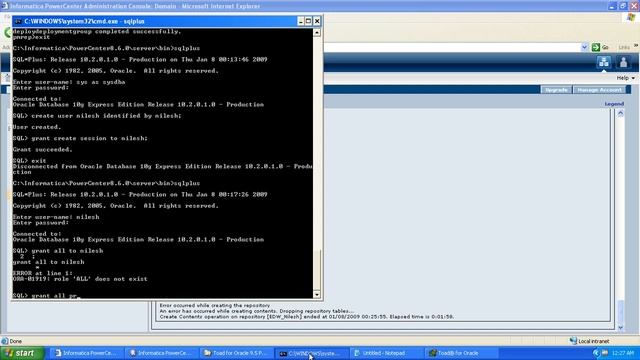Image resolution: width=640 pixels, height=360 pixels.
Task: Expand the address bar dropdown arrow
Action: click(x=584, y=47)
